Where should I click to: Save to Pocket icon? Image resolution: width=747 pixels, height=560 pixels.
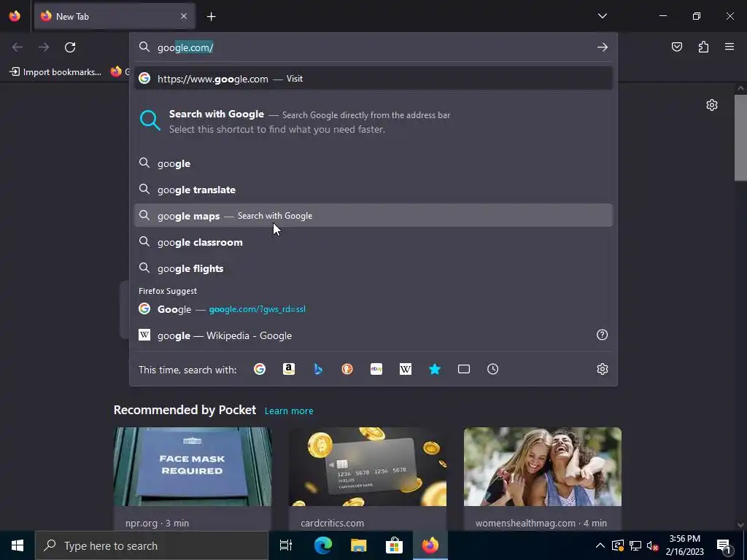676,47
